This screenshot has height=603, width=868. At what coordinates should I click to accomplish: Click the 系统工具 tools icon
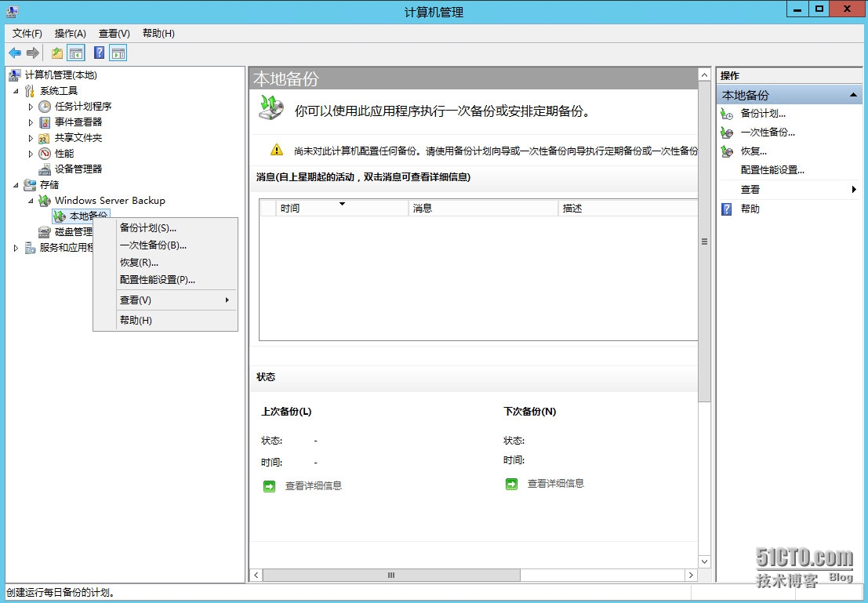point(30,91)
